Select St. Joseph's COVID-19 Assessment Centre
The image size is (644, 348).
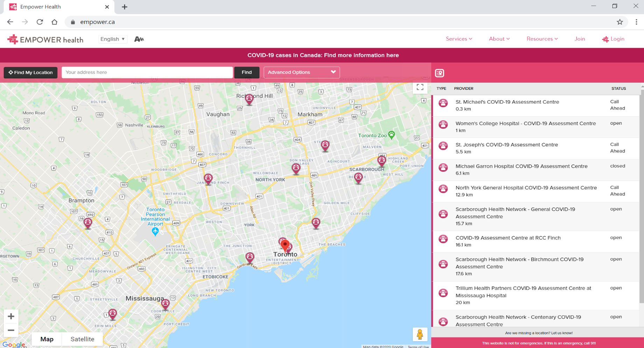click(537, 148)
